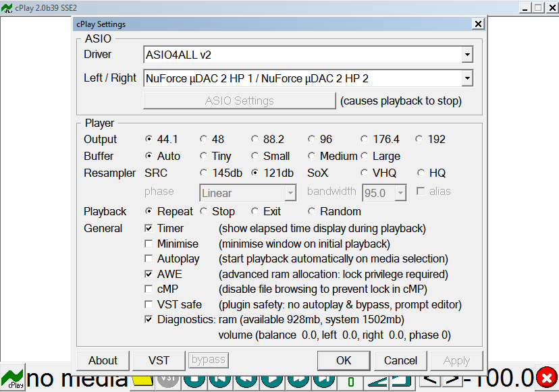Enable the cMP checkbox
This screenshot has height=392, width=559.
point(149,289)
